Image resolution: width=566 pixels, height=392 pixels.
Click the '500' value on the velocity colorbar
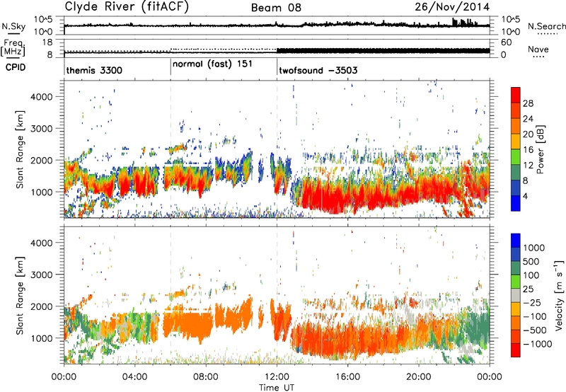click(x=533, y=261)
